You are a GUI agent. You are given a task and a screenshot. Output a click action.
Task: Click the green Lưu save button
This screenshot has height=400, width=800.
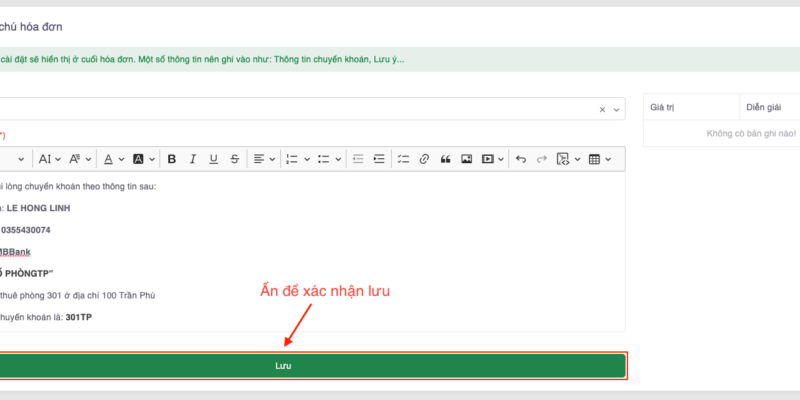coord(312,366)
